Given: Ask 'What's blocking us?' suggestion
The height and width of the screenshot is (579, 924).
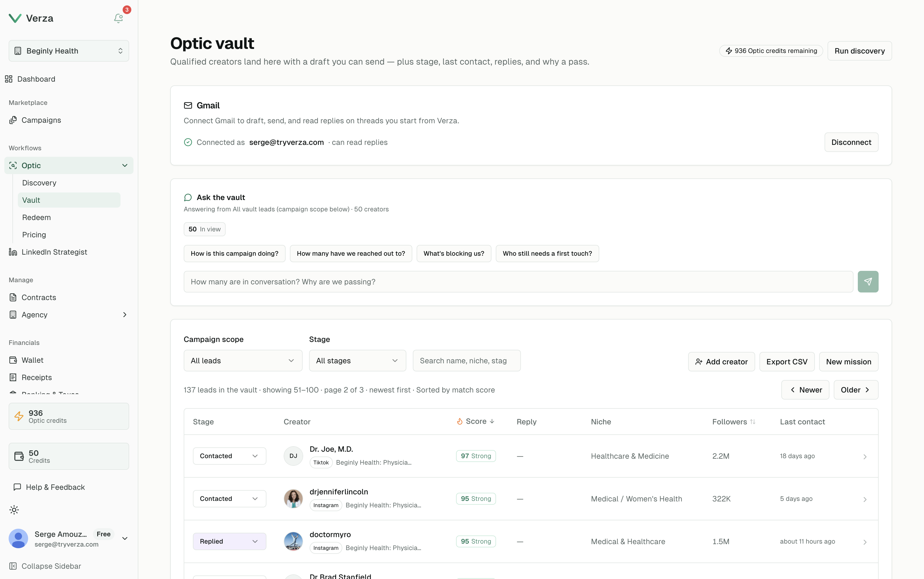Looking at the screenshot, I should (454, 254).
